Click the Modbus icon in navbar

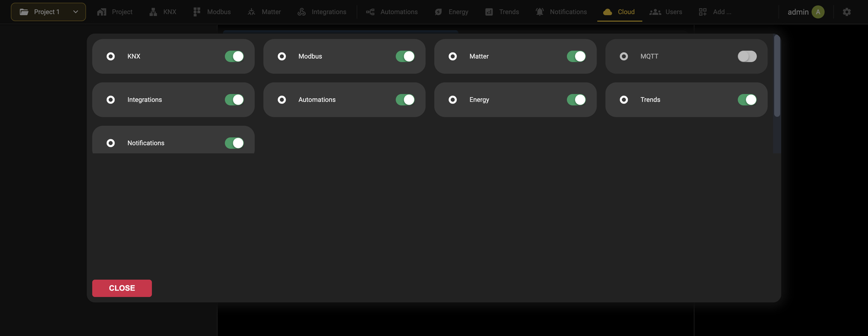coord(197,12)
